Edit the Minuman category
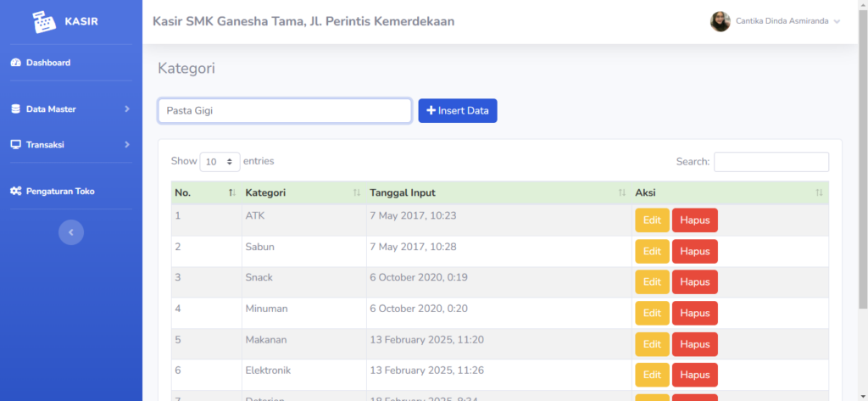The width and height of the screenshot is (868, 401). point(652,313)
